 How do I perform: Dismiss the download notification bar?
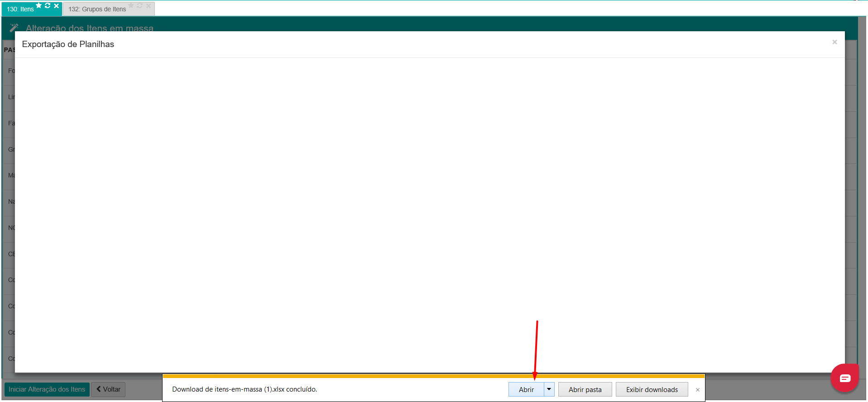698,390
